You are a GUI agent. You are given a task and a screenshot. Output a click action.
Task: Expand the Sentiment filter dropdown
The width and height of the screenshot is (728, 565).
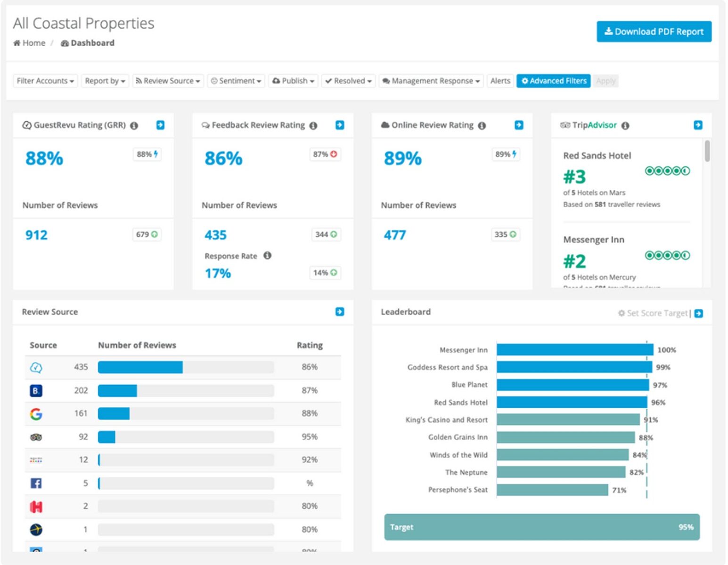(236, 81)
